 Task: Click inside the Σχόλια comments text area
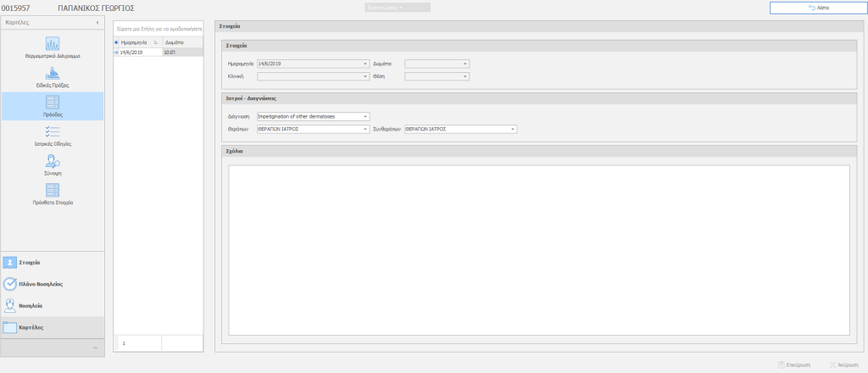click(x=539, y=249)
